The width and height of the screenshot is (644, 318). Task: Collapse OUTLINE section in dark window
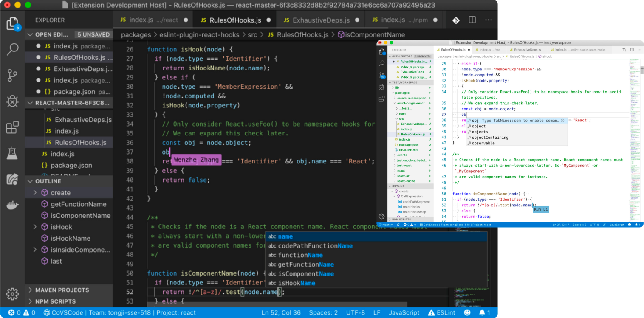coord(68,181)
